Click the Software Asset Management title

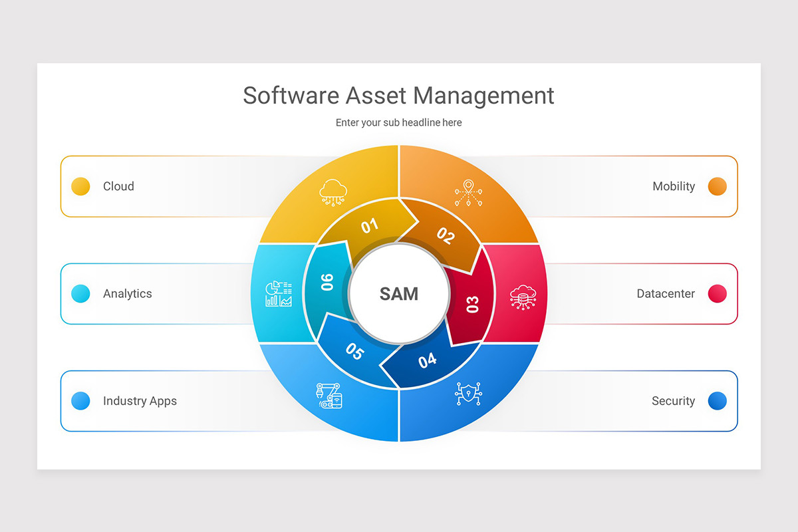pos(398,96)
